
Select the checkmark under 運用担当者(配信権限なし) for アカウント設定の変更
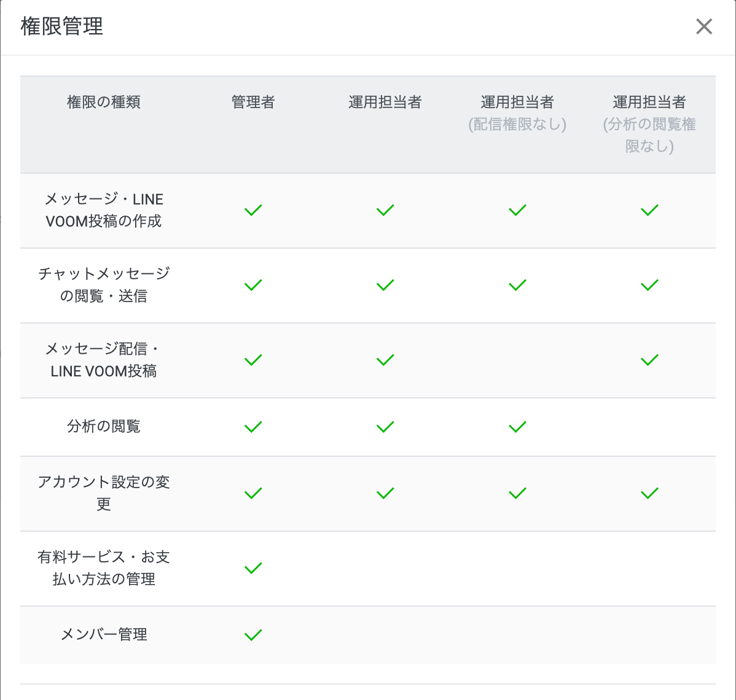pos(517,492)
